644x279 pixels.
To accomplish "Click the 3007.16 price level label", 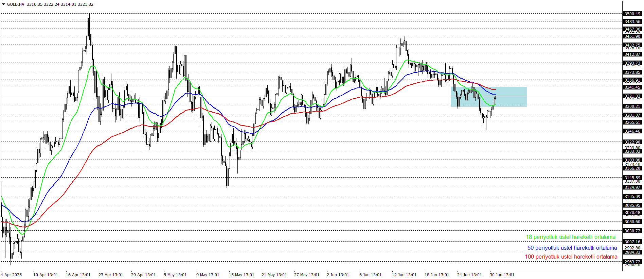I will point(632,242).
